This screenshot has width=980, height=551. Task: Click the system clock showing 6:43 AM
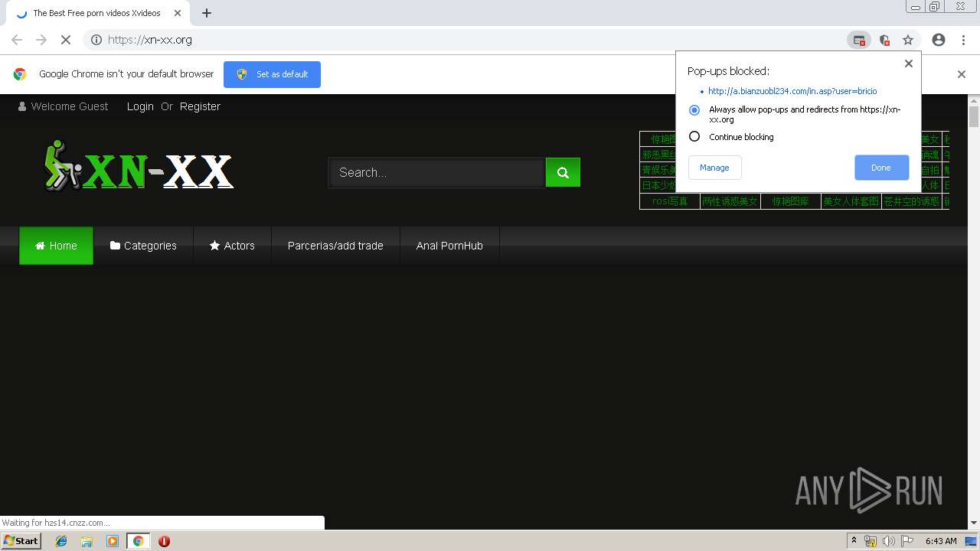[941, 541]
